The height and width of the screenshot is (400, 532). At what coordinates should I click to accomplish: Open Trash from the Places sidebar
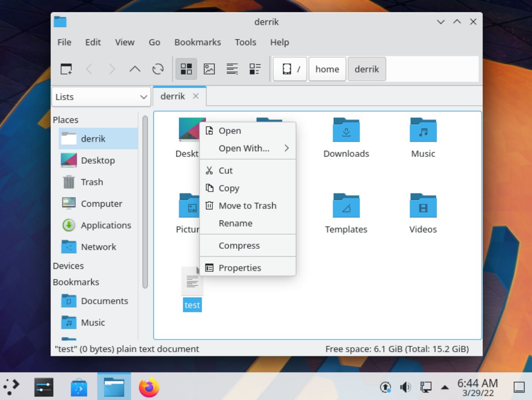coord(92,182)
